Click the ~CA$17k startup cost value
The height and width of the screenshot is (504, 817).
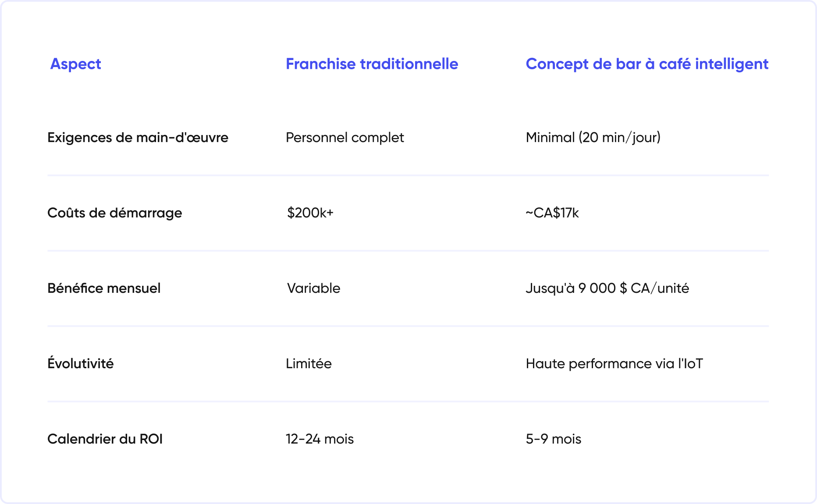click(552, 213)
